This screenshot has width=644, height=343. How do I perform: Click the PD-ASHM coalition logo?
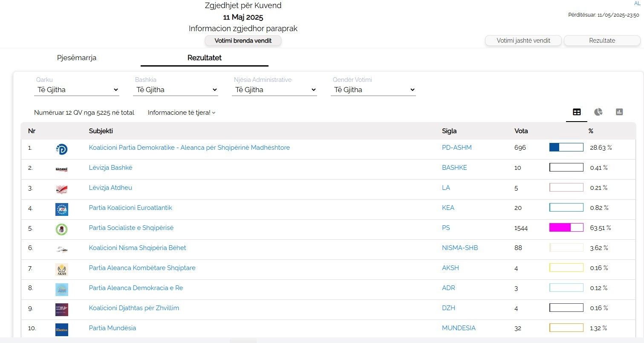tap(62, 149)
